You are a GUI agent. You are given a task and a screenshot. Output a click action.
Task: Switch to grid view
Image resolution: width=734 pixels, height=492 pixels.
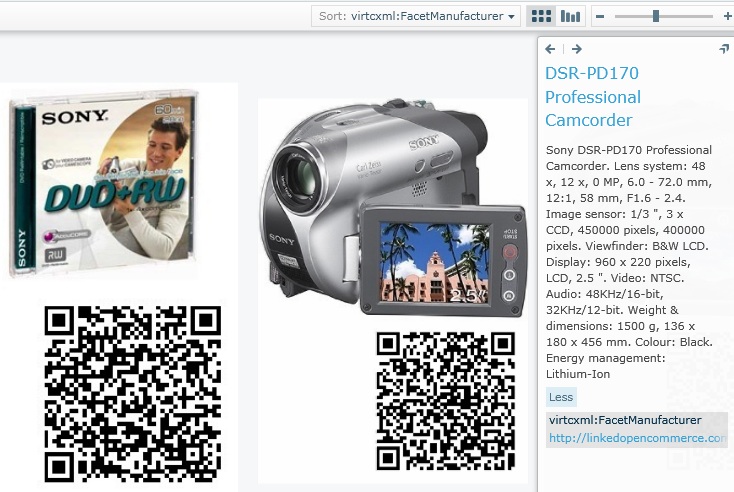(541, 16)
